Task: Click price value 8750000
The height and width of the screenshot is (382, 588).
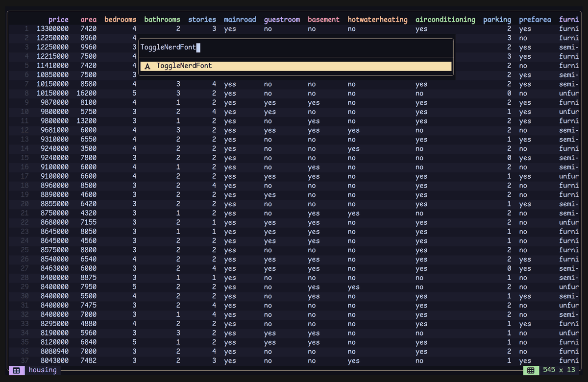Action: (x=54, y=213)
